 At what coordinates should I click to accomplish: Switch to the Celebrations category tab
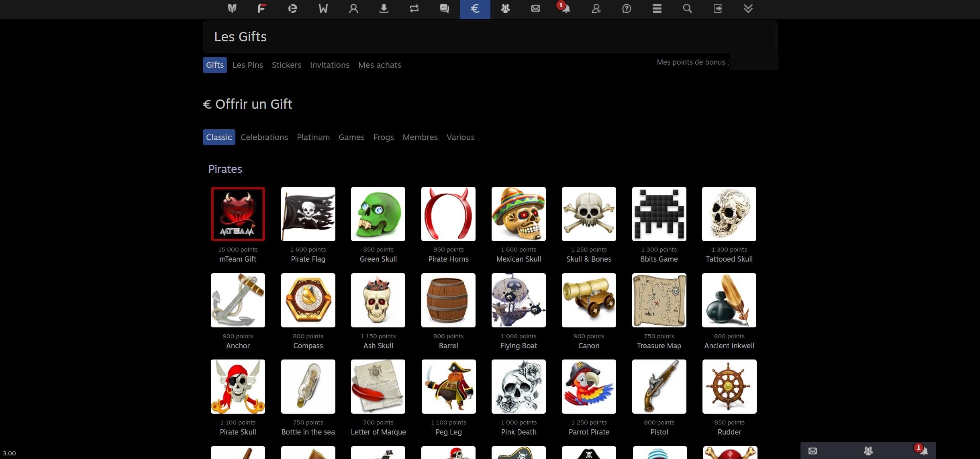[x=264, y=137]
